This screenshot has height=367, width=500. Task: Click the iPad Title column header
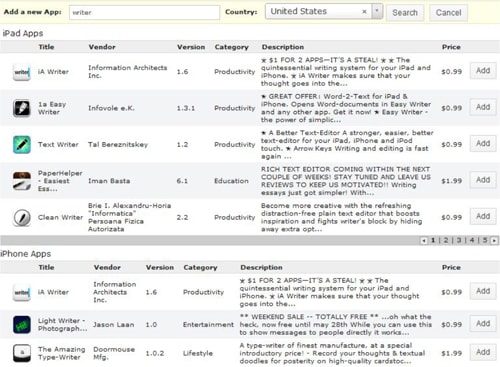pyautogui.click(x=46, y=47)
